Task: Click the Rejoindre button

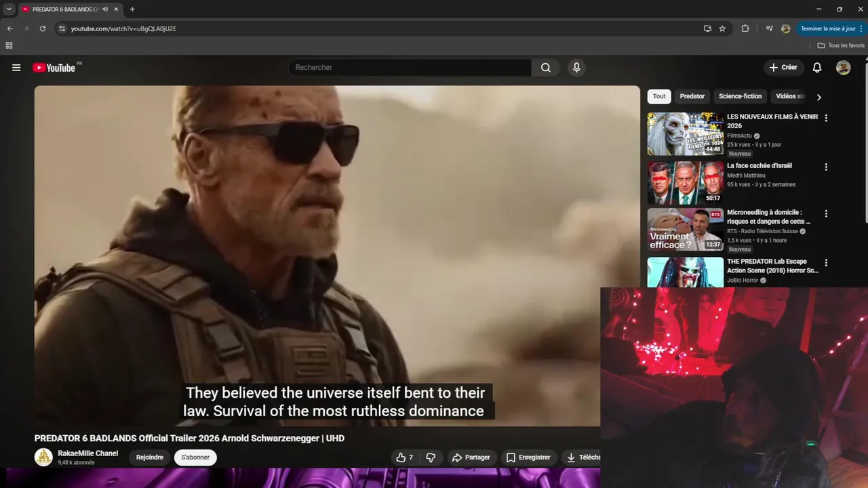Action: coord(149,457)
